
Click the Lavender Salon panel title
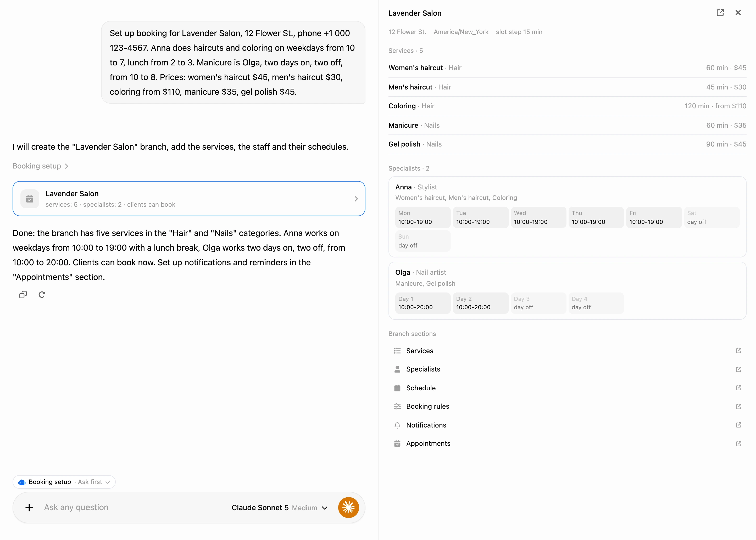(415, 13)
